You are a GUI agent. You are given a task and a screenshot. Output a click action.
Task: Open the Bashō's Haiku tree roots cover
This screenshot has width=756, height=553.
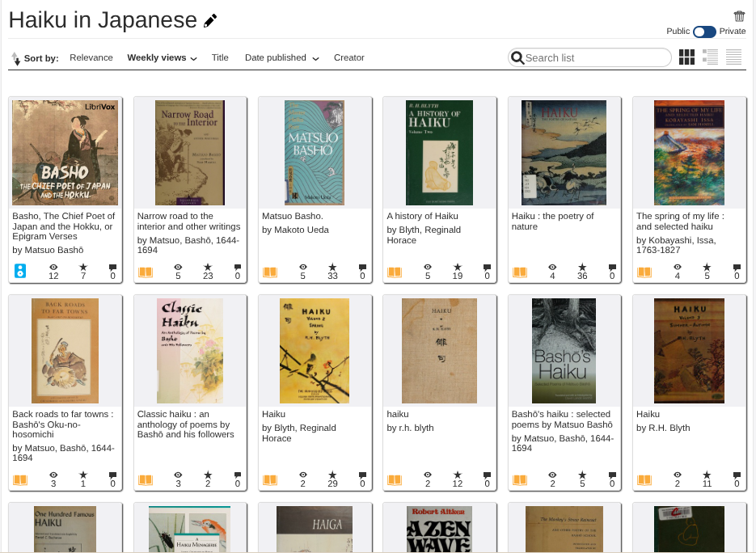click(564, 351)
